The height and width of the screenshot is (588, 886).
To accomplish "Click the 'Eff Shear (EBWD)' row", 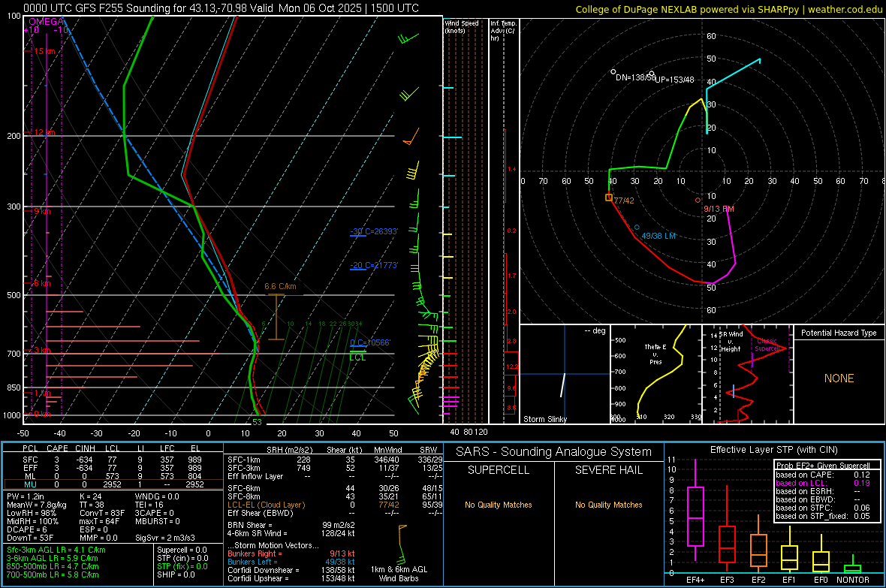I will [335, 514].
